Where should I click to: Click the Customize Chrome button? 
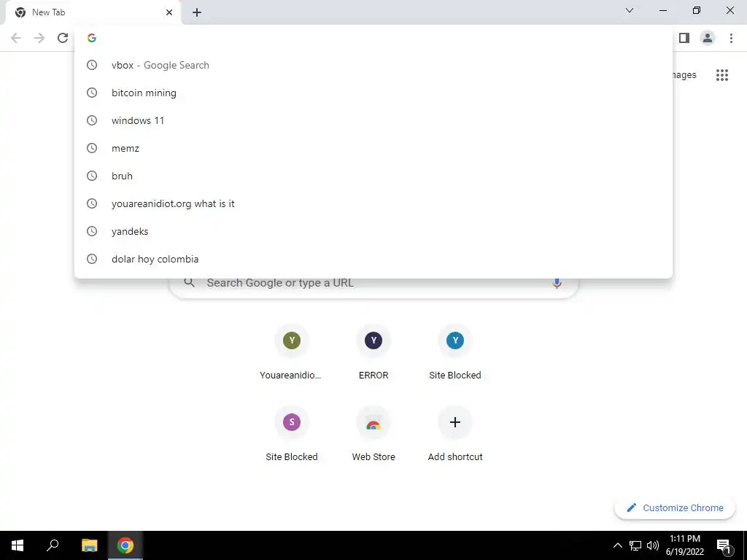click(675, 507)
